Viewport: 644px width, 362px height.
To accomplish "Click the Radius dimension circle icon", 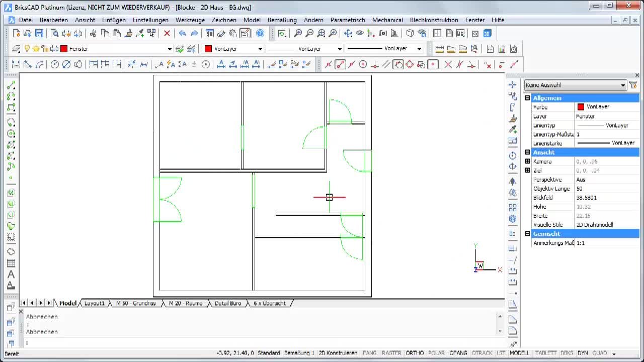I will click(55, 64).
